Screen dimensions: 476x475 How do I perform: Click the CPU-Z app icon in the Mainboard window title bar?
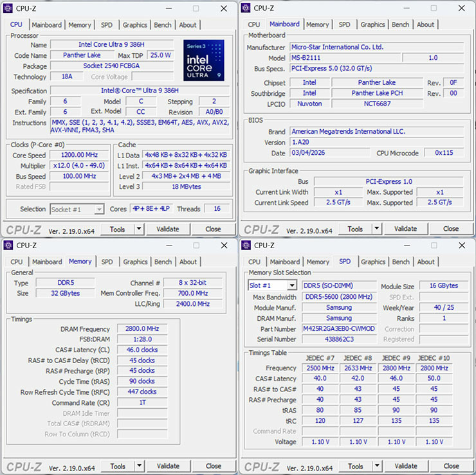[x=246, y=8]
